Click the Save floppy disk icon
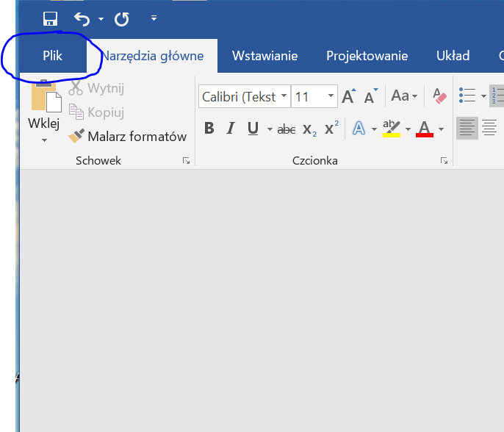Screen dimensions: 504x432 click(x=50, y=19)
